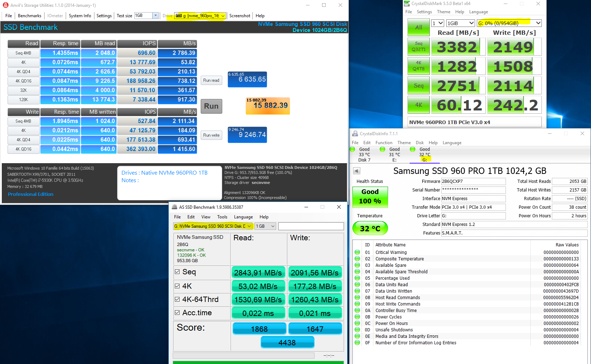591x364 pixels.
Task: Click Power Cycles status circle
Action: 357,317
